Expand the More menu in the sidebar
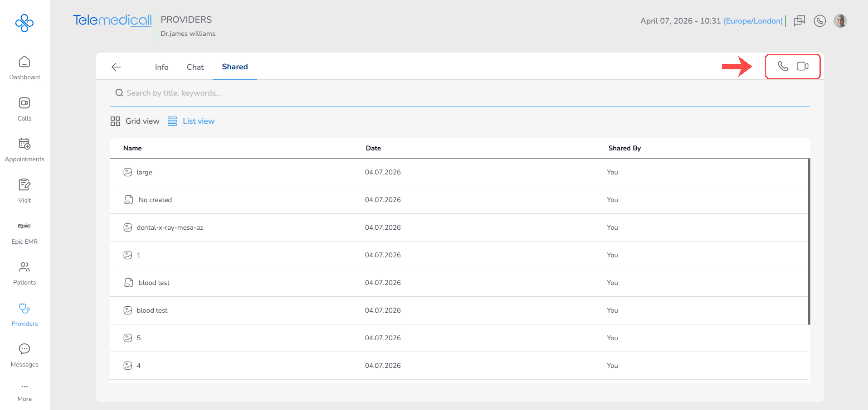The width and height of the screenshot is (868, 410). (25, 393)
